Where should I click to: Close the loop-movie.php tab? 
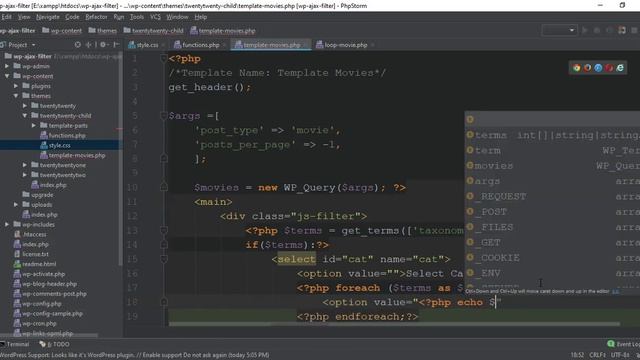coord(373,45)
